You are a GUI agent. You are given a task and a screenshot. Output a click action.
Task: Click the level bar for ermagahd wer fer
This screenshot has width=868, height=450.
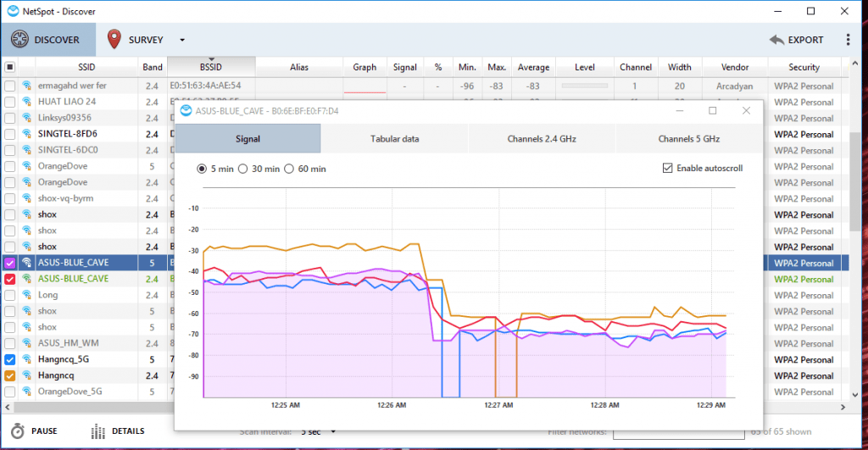point(585,86)
